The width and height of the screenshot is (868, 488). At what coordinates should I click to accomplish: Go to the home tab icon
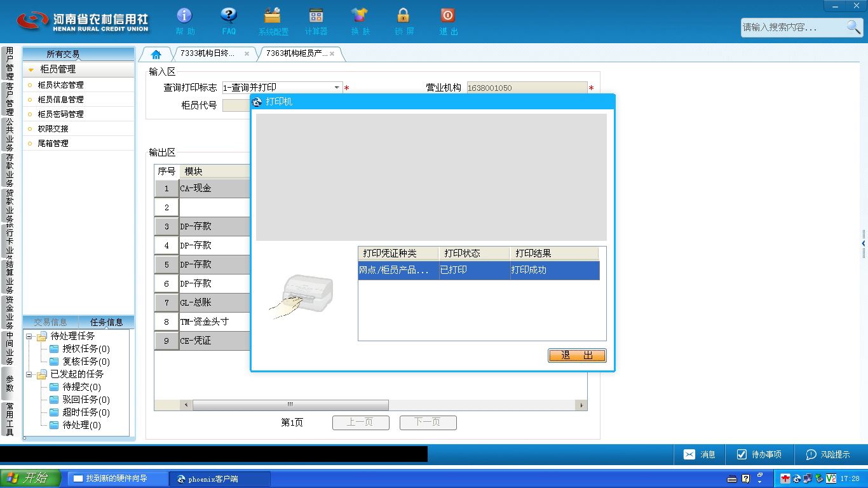coord(156,54)
